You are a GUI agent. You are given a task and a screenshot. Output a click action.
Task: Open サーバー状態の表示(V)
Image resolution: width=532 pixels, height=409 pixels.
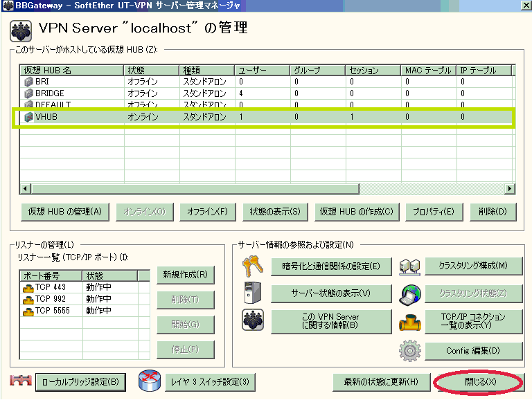(x=331, y=293)
